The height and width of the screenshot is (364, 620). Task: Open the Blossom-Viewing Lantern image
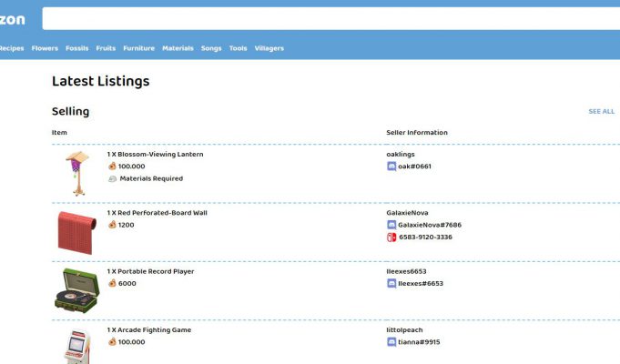(76, 173)
